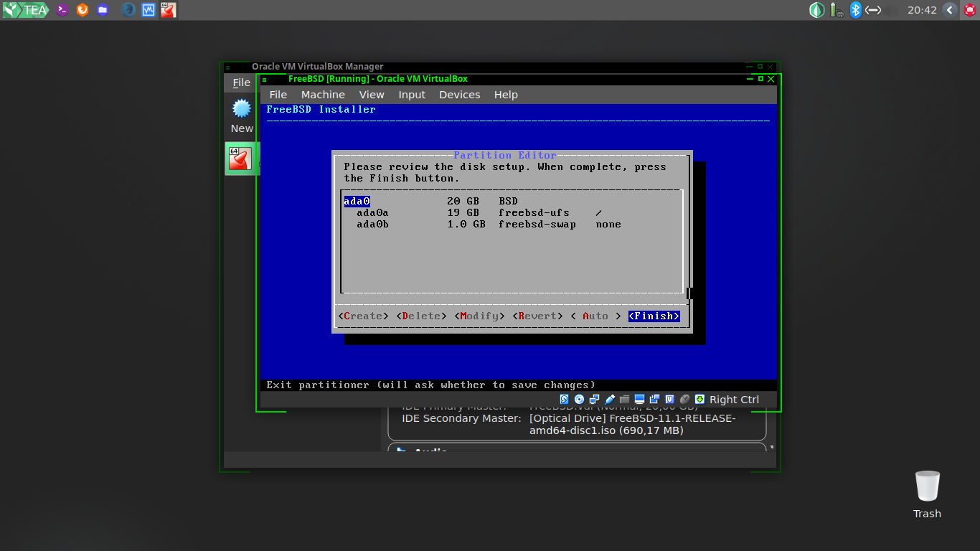Image resolution: width=980 pixels, height=551 pixels.
Task: Choose the Delete button in Partition Editor
Action: (422, 316)
